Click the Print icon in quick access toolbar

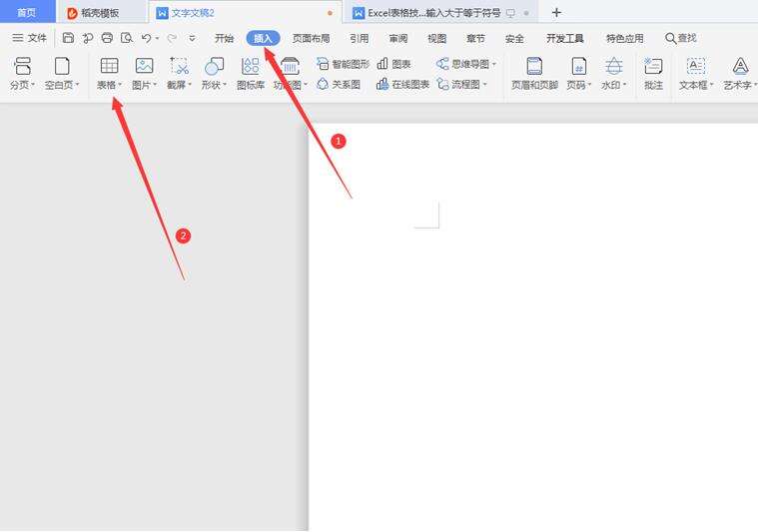click(x=107, y=38)
